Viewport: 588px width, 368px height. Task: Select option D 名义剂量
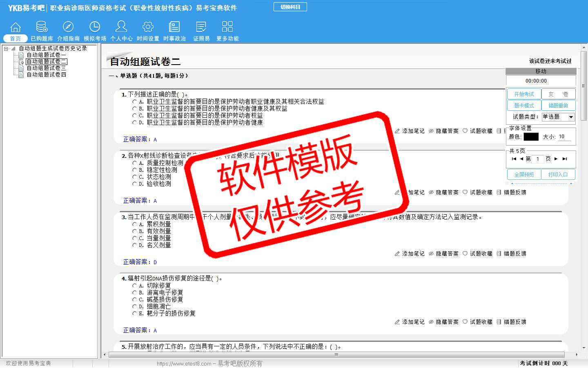134,245
